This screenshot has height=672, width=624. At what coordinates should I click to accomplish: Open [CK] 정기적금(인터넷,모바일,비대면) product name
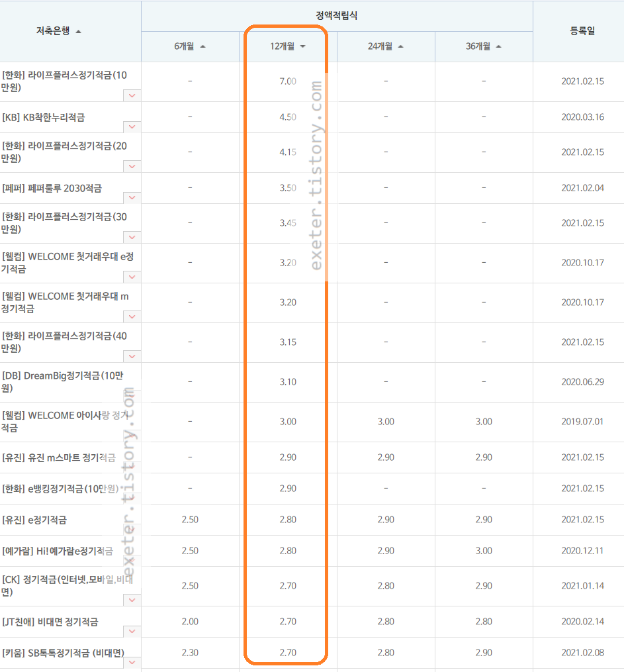click(67, 585)
